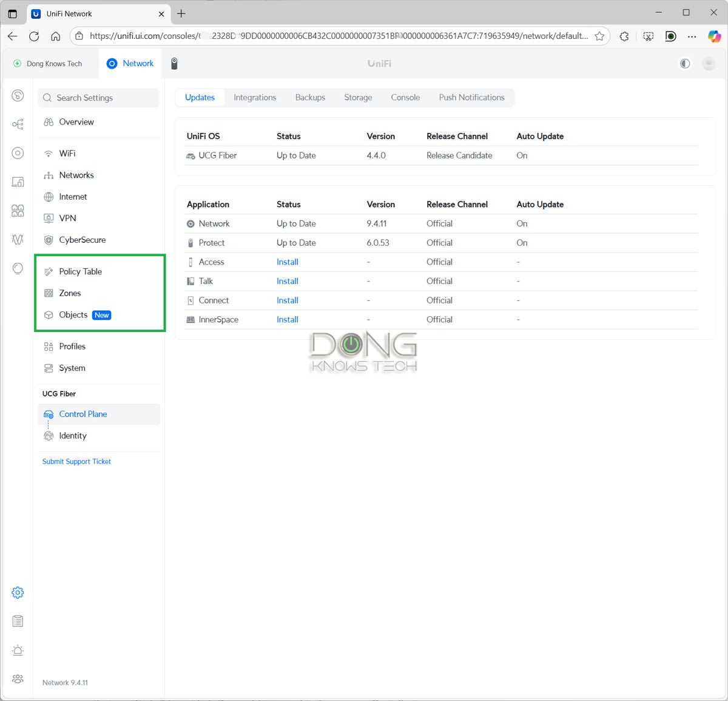Open System settings
Image resolution: width=728 pixels, height=701 pixels.
point(99,368)
